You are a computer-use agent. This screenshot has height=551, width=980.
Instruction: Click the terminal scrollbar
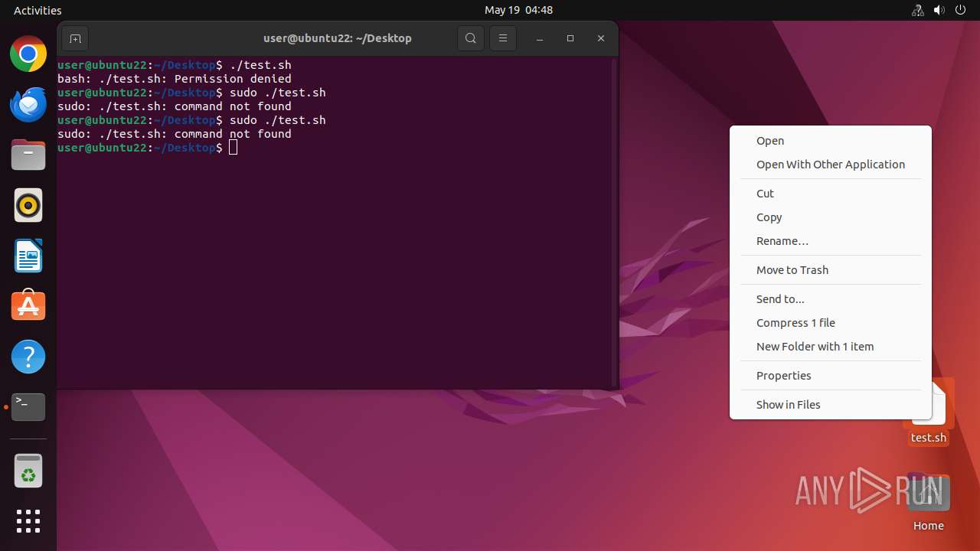point(613,220)
